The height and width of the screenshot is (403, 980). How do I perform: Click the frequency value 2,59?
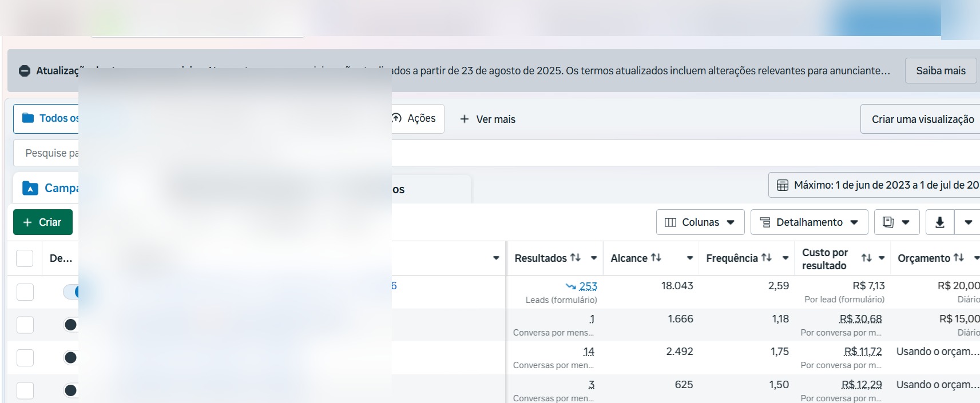(x=779, y=285)
